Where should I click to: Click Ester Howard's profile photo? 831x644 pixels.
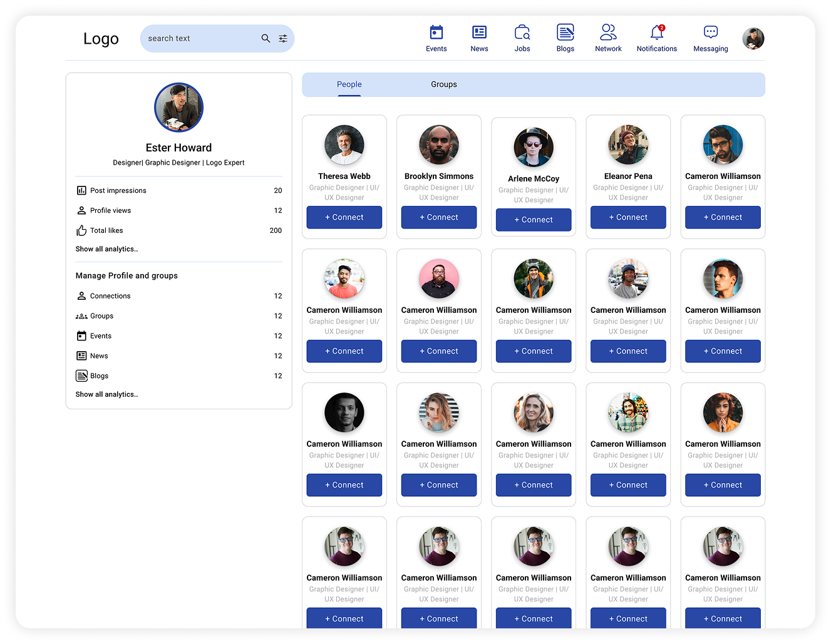(178, 107)
